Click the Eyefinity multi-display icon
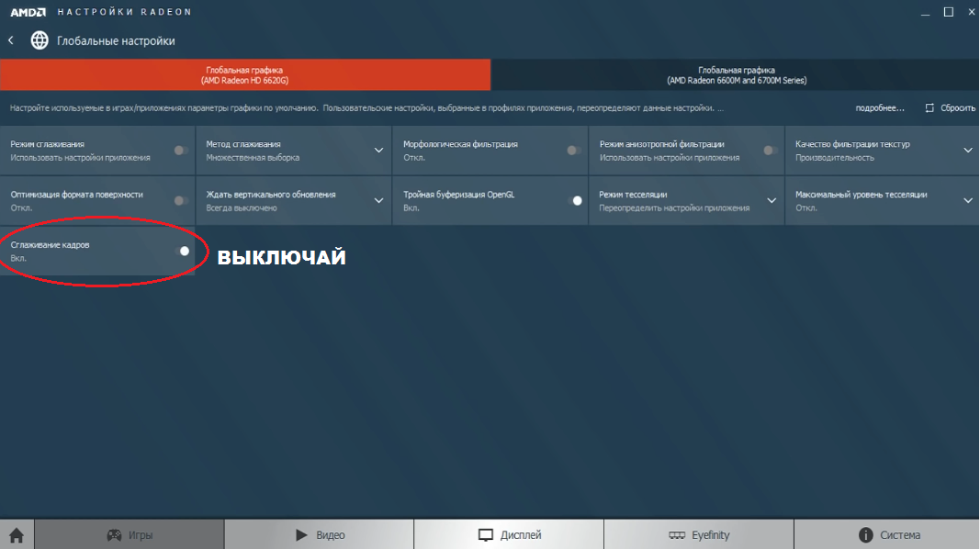Image resolution: width=980 pixels, height=549 pixels. coord(677,535)
